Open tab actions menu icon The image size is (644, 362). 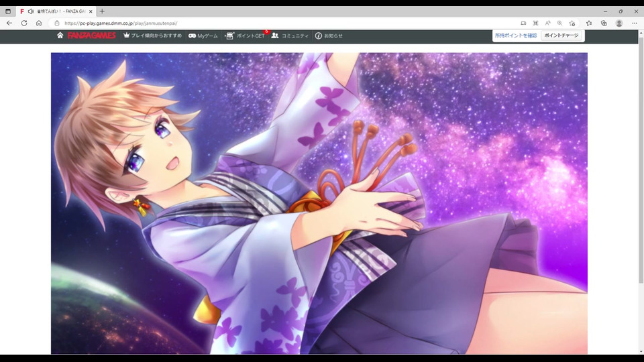point(8,11)
